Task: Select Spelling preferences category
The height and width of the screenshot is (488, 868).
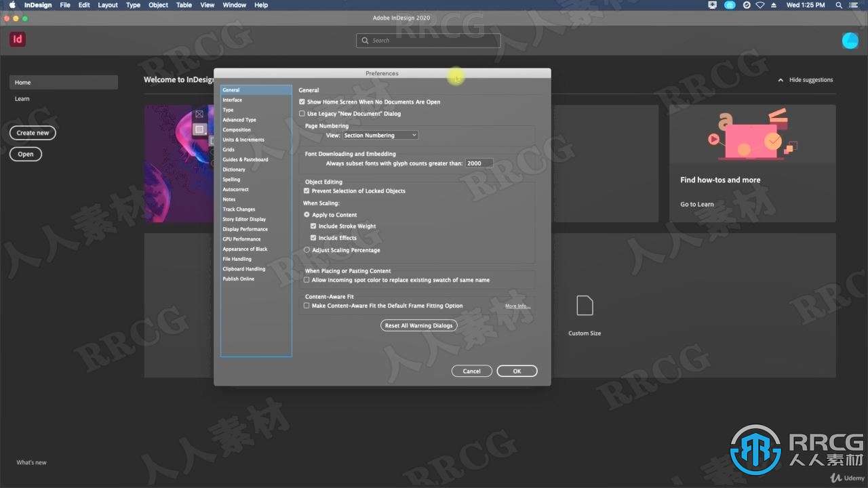Action: tap(256, 180)
